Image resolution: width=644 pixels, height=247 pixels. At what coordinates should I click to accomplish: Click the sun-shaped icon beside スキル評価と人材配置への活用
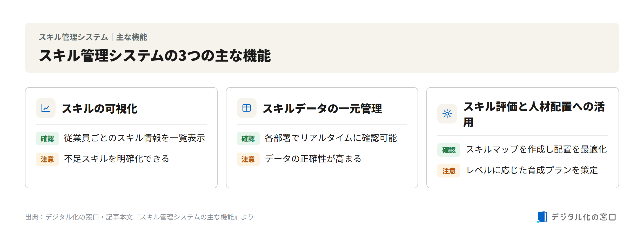tap(447, 114)
